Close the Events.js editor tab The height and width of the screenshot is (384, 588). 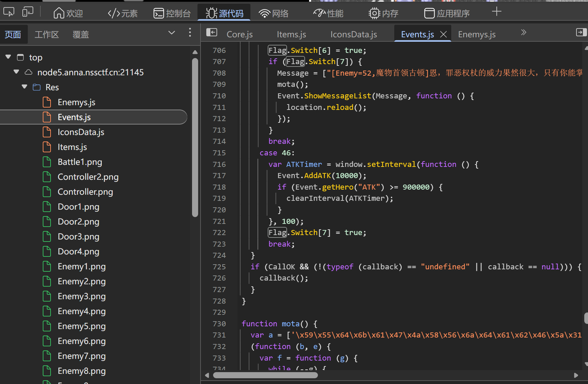(x=443, y=34)
